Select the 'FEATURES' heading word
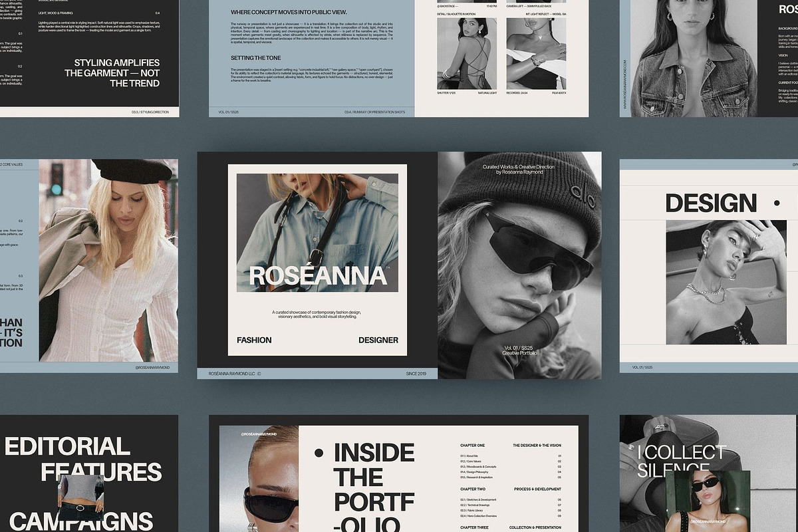798x532 pixels. coord(101,472)
